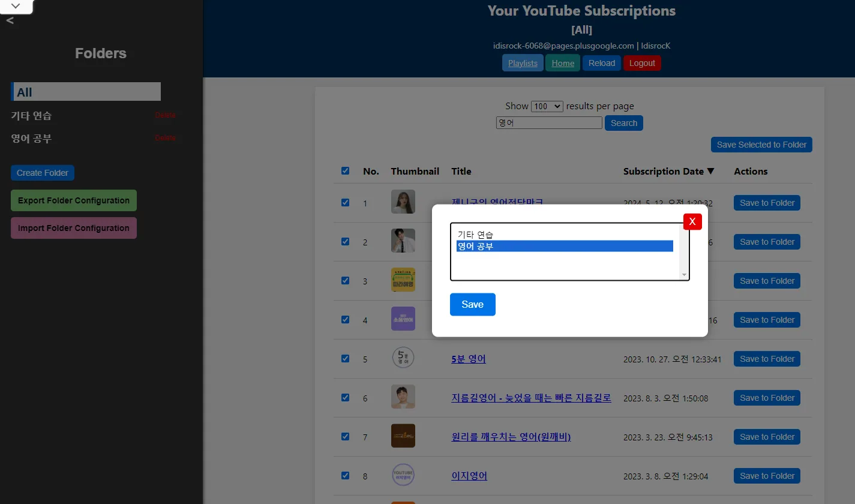Click the Search button
Viewport: 855px width, 504px height.
coord(624,123)
